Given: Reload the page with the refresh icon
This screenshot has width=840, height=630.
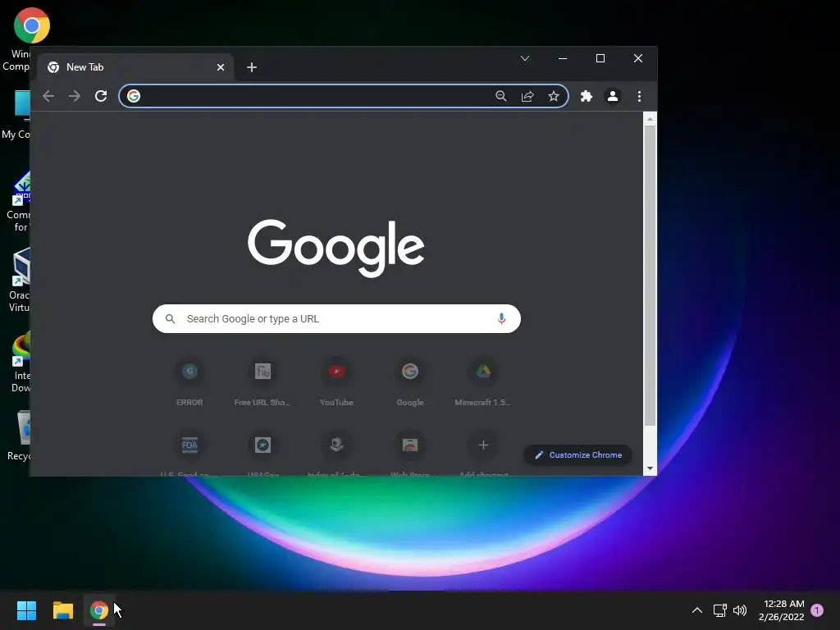Looking at the screenshot, I should [x=101, y=96].
